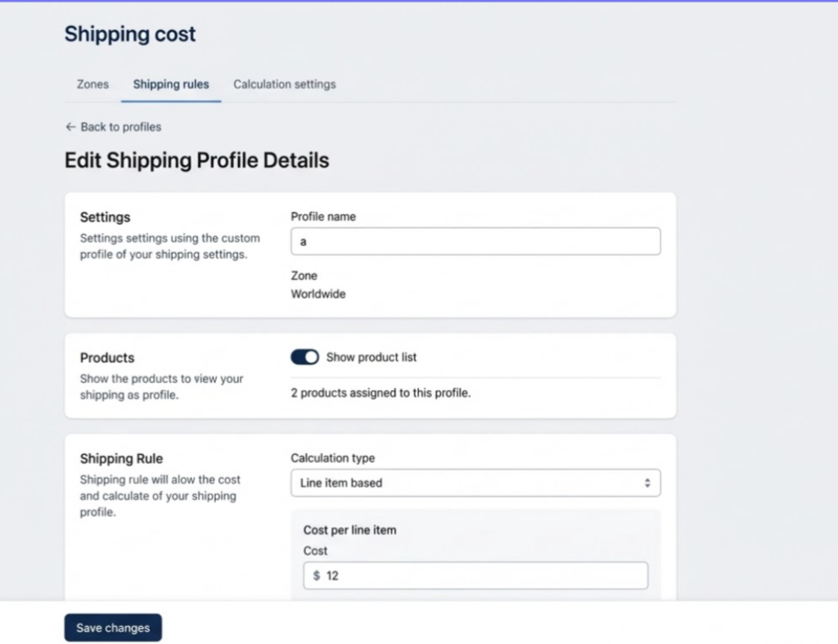Click the left arrow icon before Back to profiles
The image size is (838, 644).
(x=70, y=127)
